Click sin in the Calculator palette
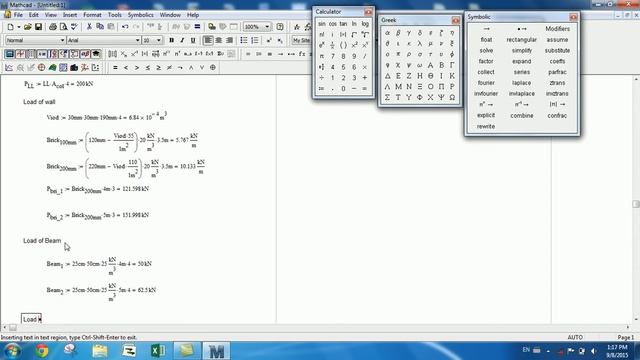The image size is (640, 360). point(322,24)
